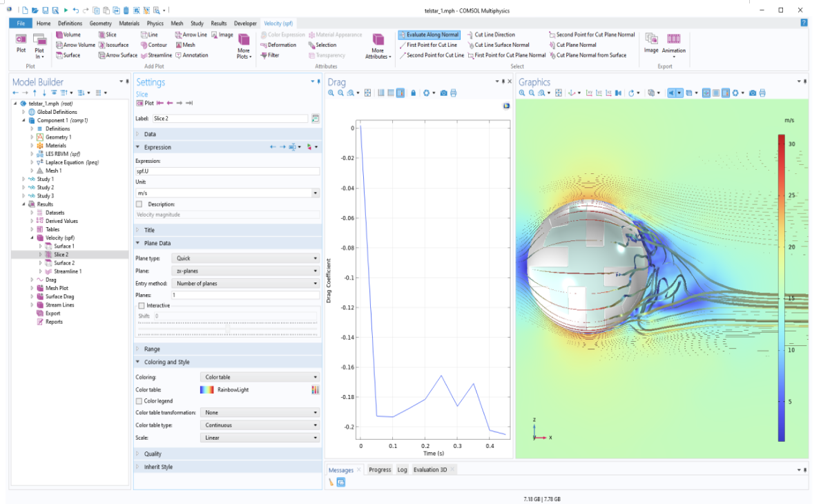Select Streamline 1 in the model tree
The height and width of the screenshot is (504, 821).
[x=68, y=271]
